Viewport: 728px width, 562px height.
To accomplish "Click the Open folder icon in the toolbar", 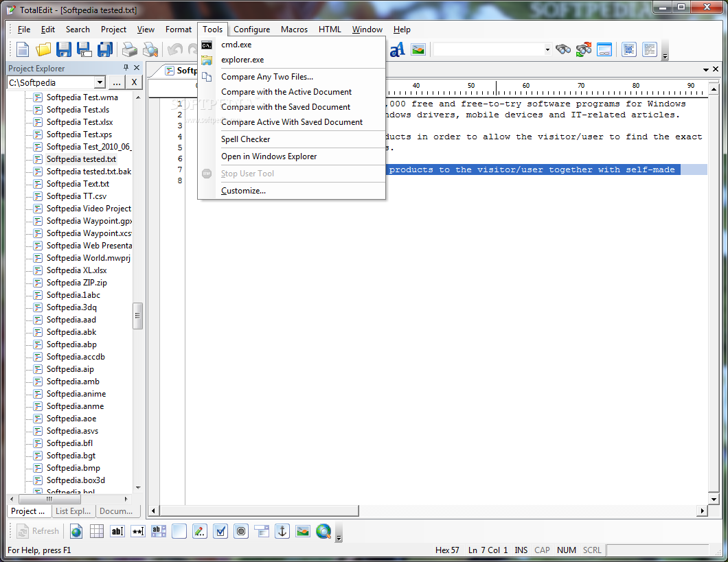I will [43, 49].
